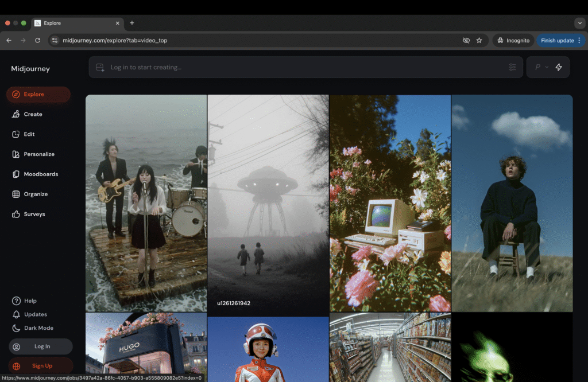Screen dimensions: 588x382
Task: Open Moodboards using its sidebar icon
Action: 16,174
